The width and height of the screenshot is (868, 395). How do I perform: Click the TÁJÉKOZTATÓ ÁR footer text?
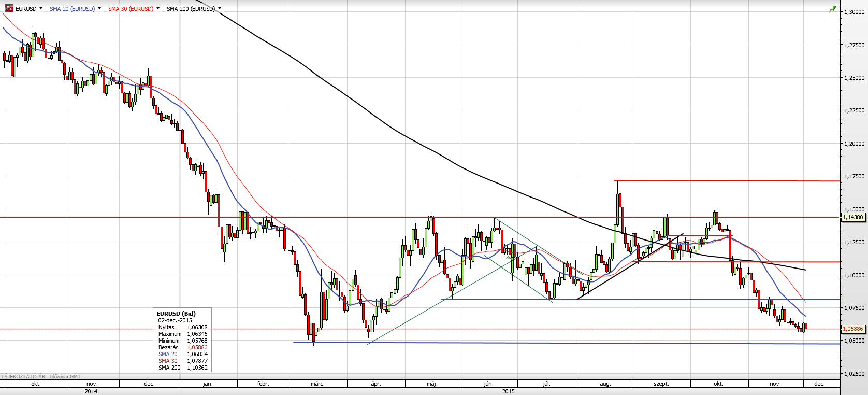pyautogui.click(x=23, y=377)
